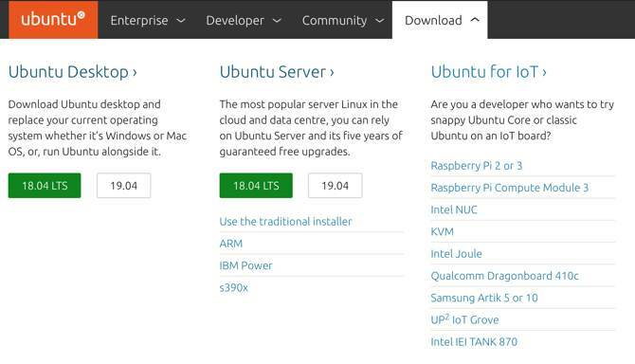Viewport: 635px width, 364px height.
Task: Download Ubuntu Desktop 18.04 LTS
Action: [x=45, y=186]
